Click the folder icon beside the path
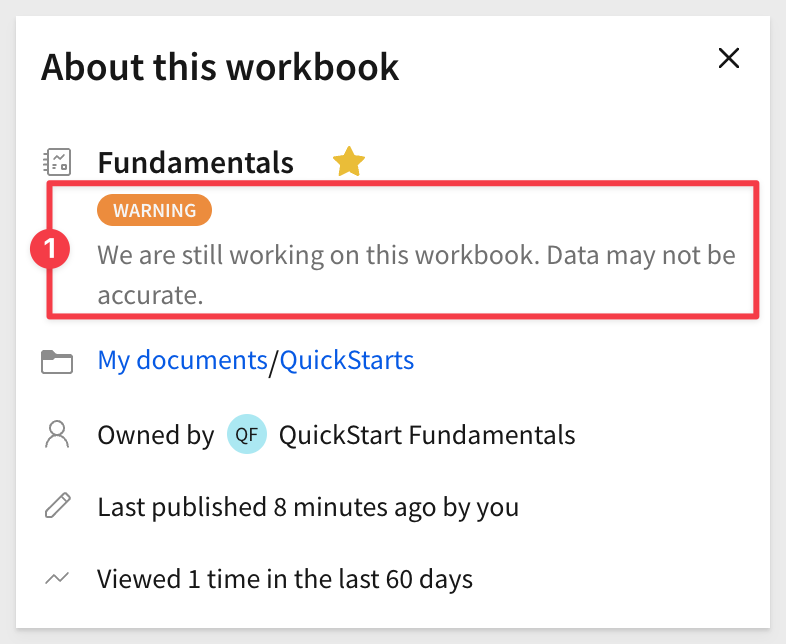This screenshot has width=786, height=644. click(x=57, y=362)
